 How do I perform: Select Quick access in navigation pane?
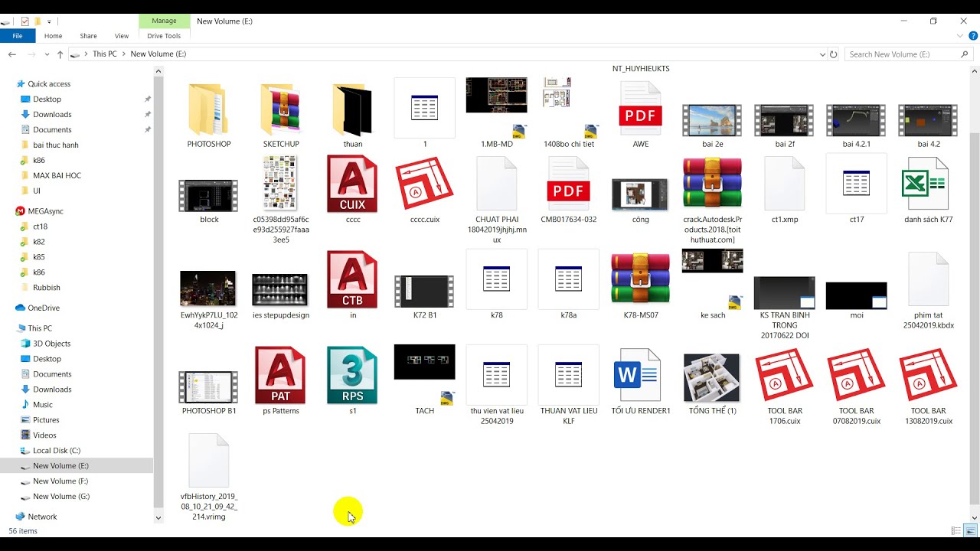point(49,84)
